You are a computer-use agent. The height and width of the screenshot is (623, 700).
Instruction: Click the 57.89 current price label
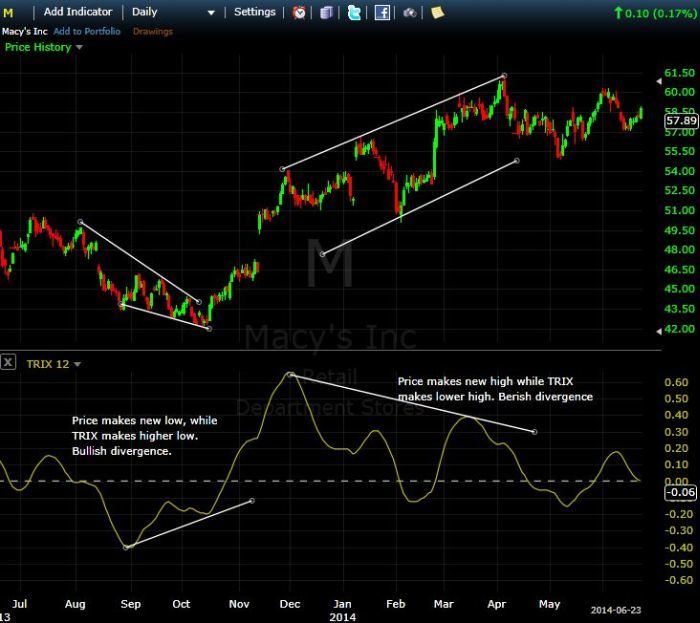point(681,120)
